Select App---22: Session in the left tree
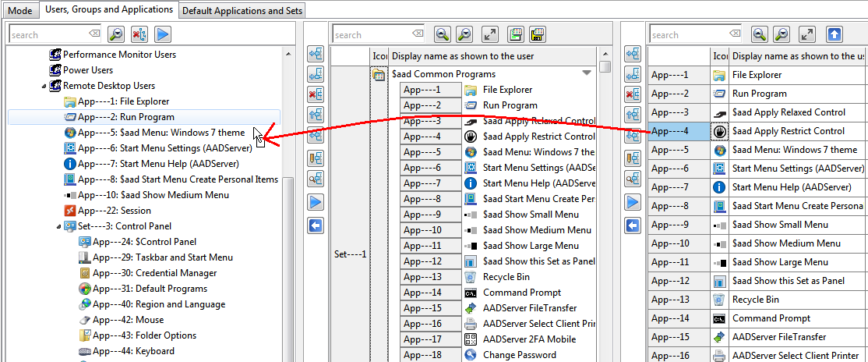 pos(114,211)
